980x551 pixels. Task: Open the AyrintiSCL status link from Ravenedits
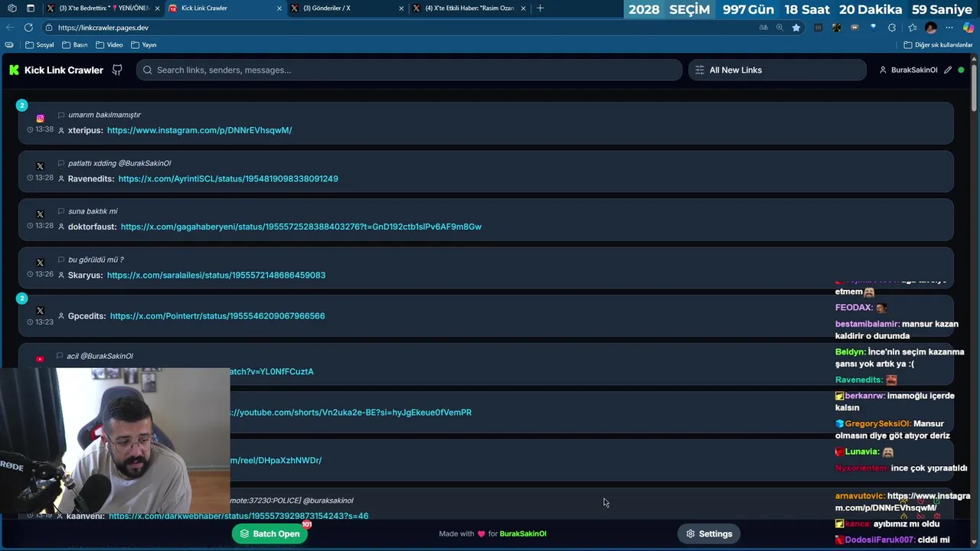[228, 178]
